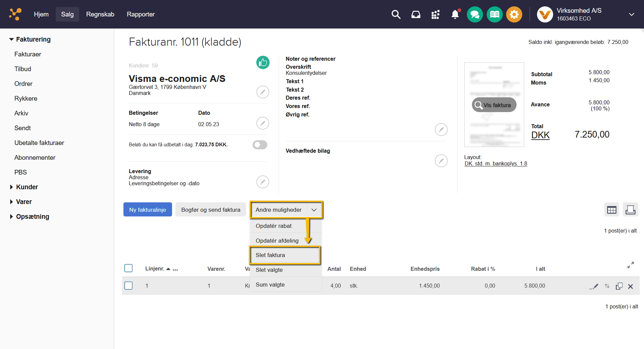This screenshot has width=644, height=349.
Task: Click the expand table arrows icon
Action: 631,265
